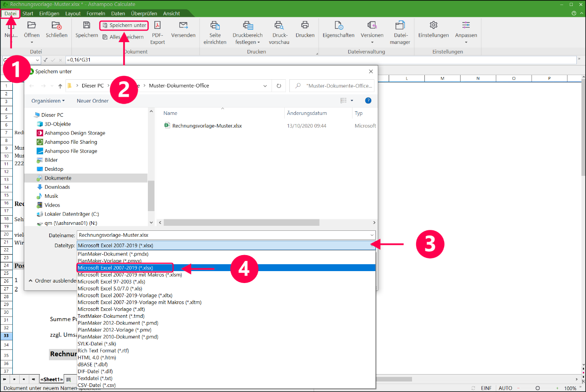Image resolution: width=586 pixels, height=392 pixels.
Task: Click Neuer Ordner button
Action: coord(93,101)
